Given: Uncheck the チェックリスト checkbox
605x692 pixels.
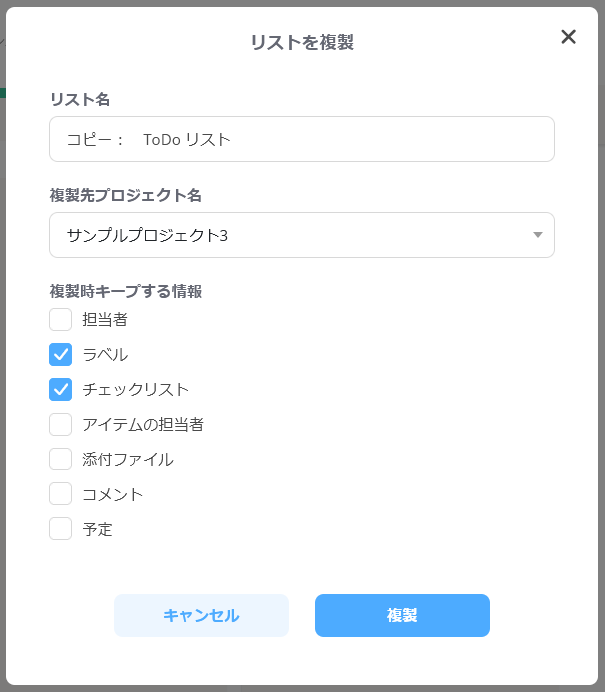Looking at the screenshot, I should click(x=60, y=389).
